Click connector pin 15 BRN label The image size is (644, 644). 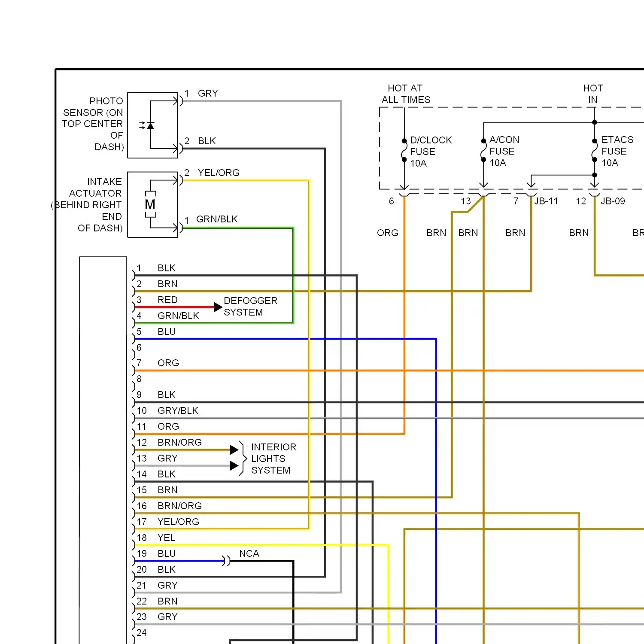pyautogui.click(x=167, y=490)
